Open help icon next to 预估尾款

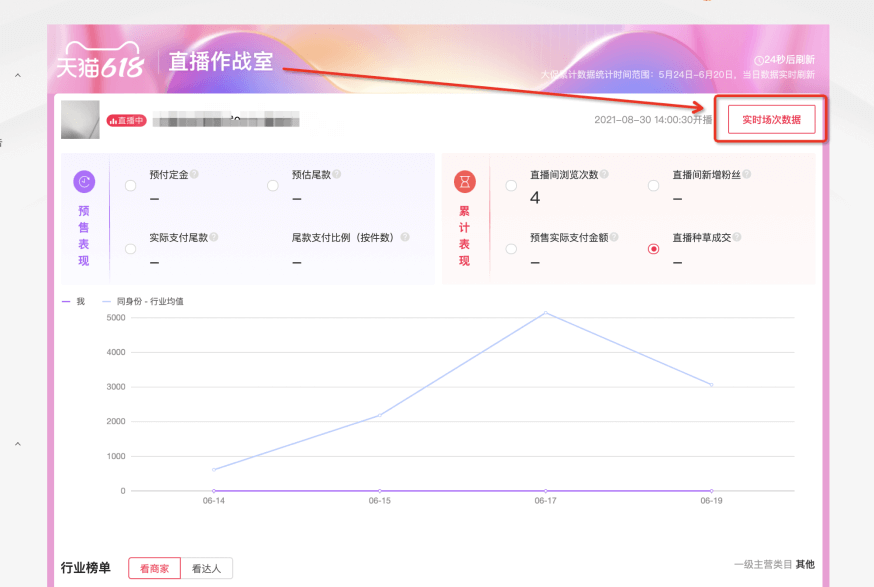[x=337, y=174]
